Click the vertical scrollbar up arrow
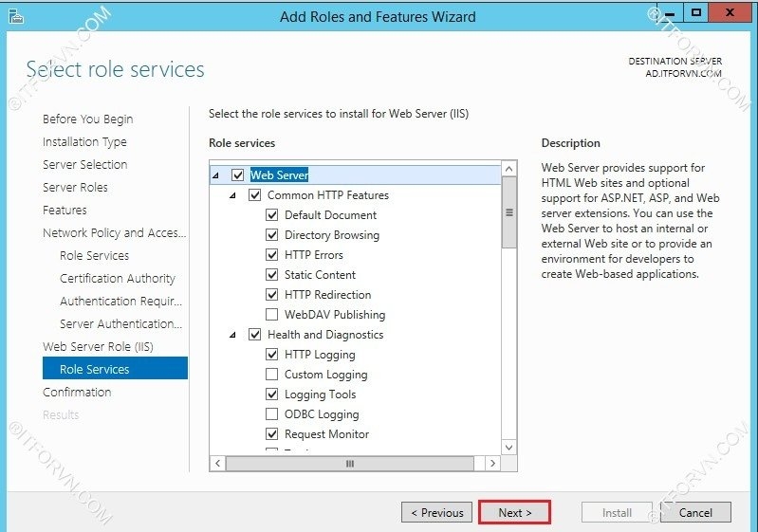The height and width of the screenshot is (532, 758). (508, 170)
